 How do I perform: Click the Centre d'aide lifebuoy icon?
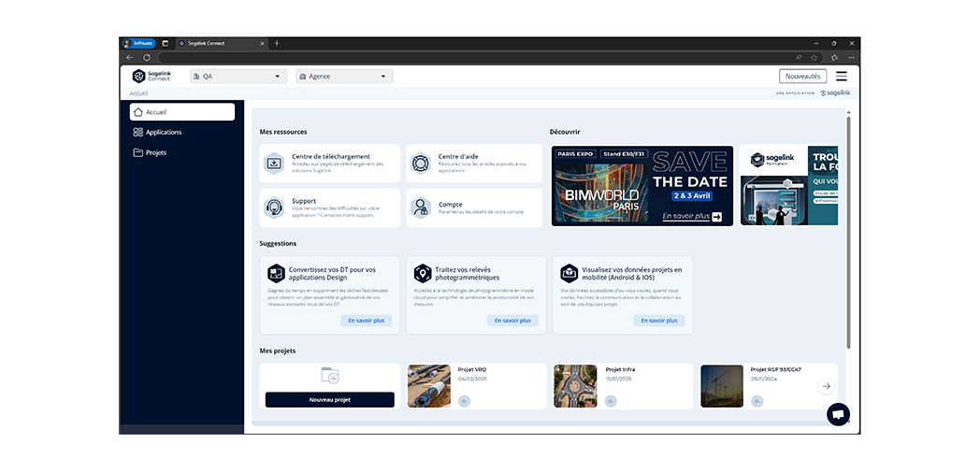421,163
